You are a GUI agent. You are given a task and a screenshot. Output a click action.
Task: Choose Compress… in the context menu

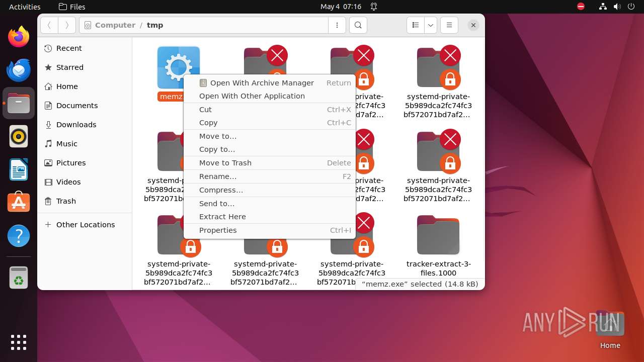tap(270, 190)
